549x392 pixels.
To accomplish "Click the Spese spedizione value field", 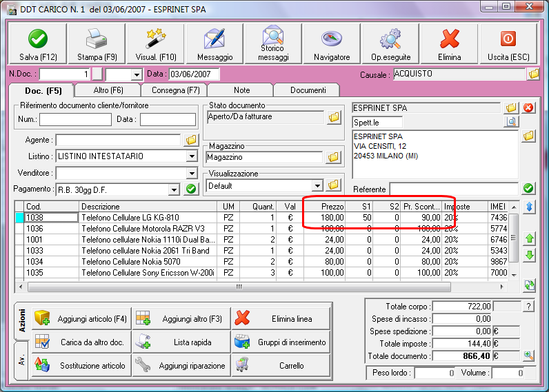I will pyautogui.click(x=462, y=331).
